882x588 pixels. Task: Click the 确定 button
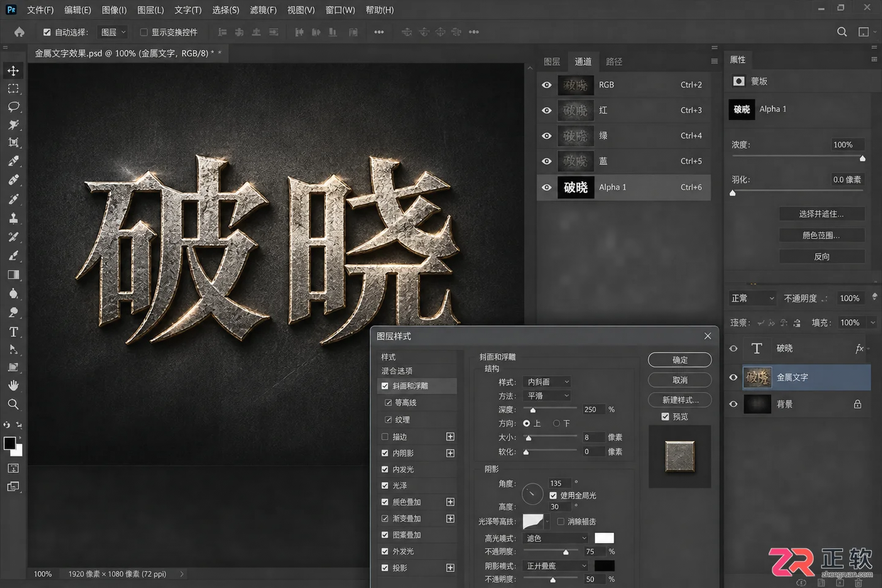click(x=680, y=360)
